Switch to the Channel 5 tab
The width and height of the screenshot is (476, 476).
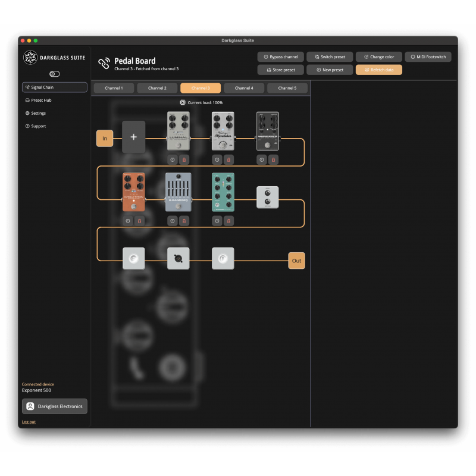[x=287, y=88]
